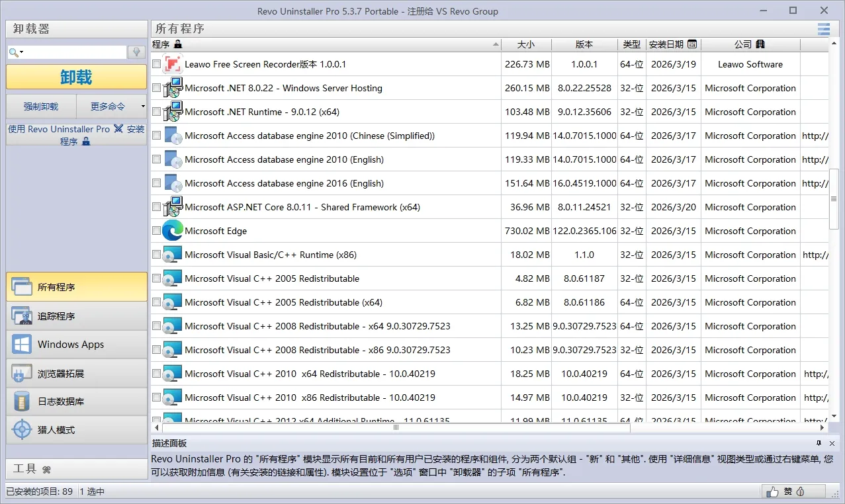This screenshot has width=845, height=504.
Task: Open the 浏览器拓展 browser extensions module
Action: [x=76, y=372]
